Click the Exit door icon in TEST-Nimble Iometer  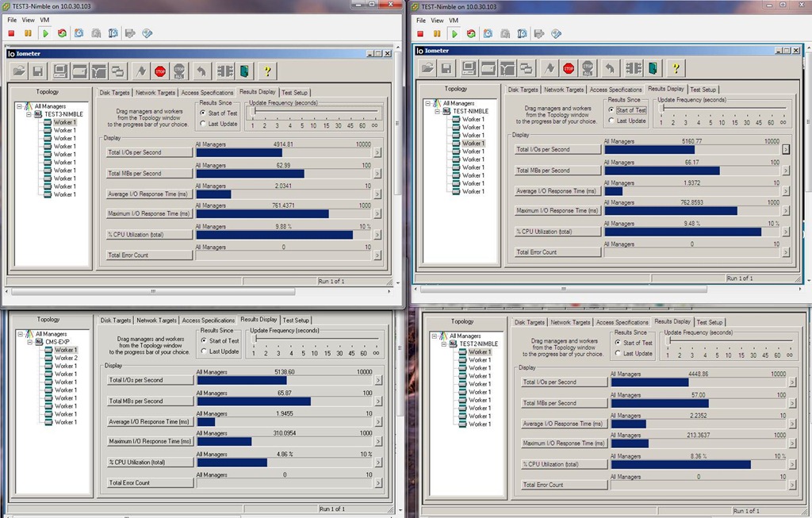(x=652, y=68)
